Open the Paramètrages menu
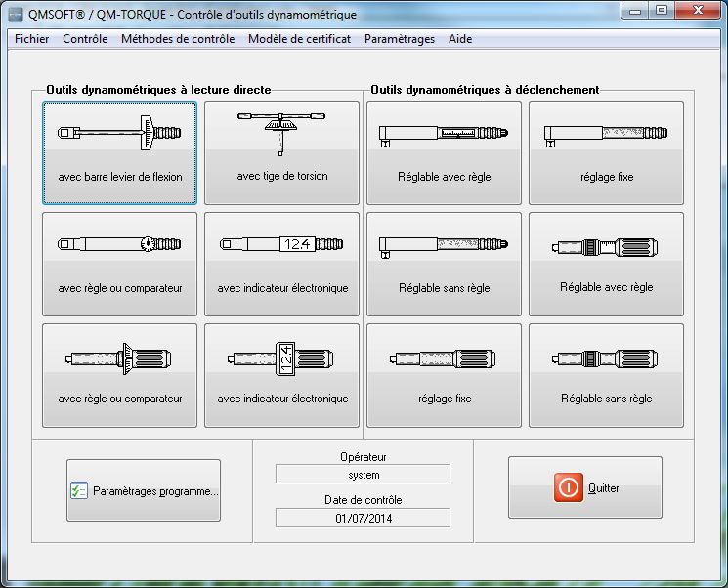Image resolution: width=728 pixels, height=588 pixels. click(x=400, y=39)
